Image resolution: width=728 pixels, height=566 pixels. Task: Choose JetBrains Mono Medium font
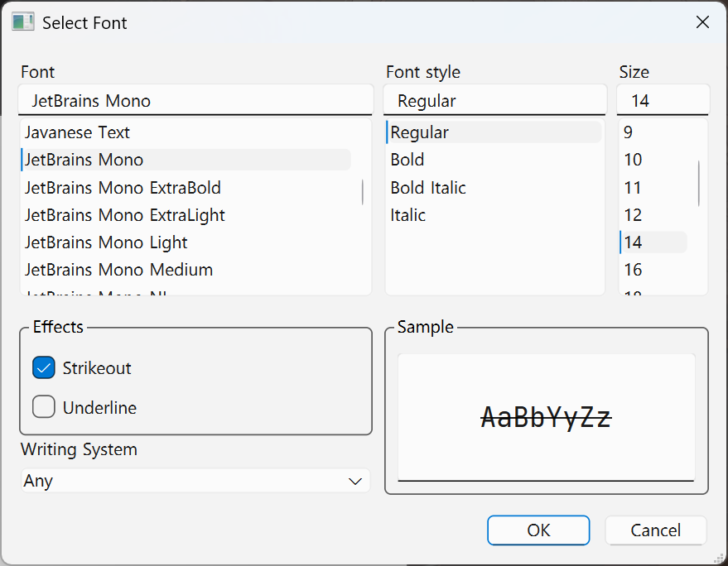click(x=118, y=270)
